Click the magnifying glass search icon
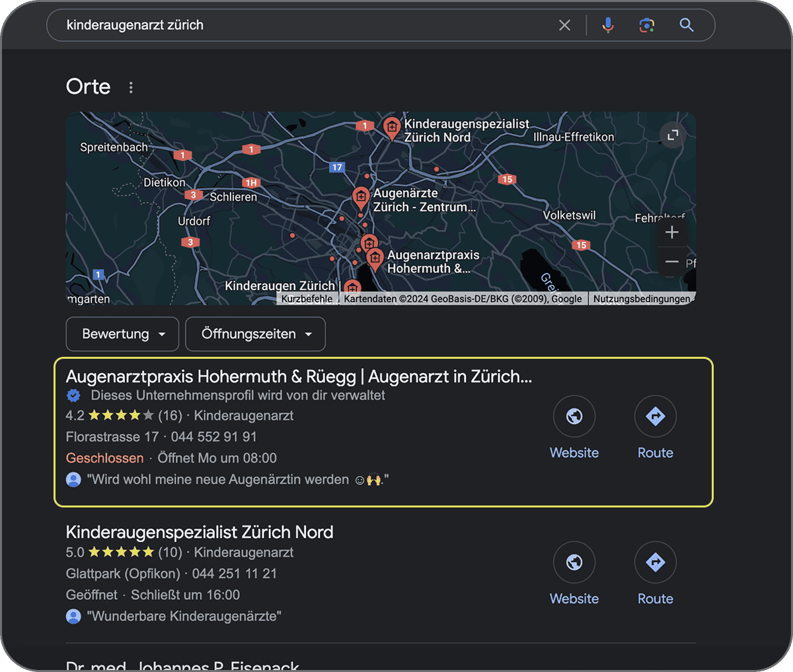Viewport: 793px width, 672px height. (x=687, y=25)
